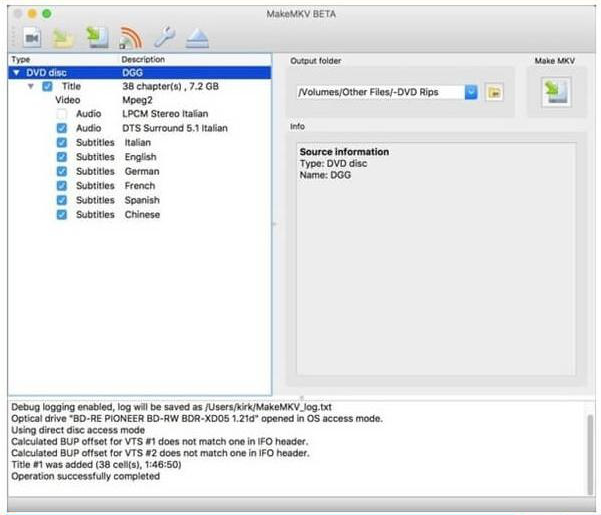The width and height of the screenshot is (601, 515).
Task: Click the Backup disc folder icon
Action: 63,38
